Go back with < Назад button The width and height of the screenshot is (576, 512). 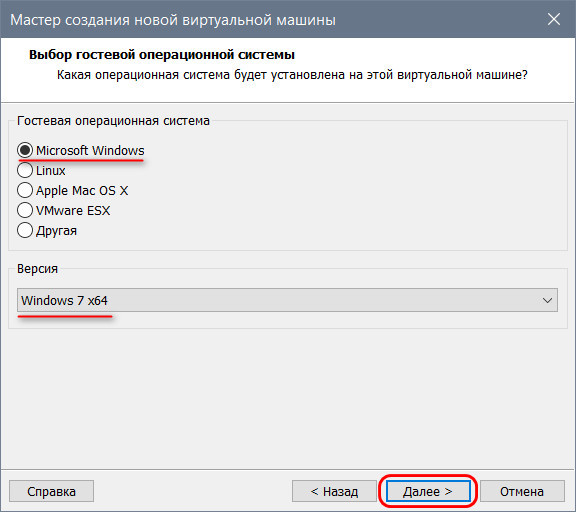334,491
